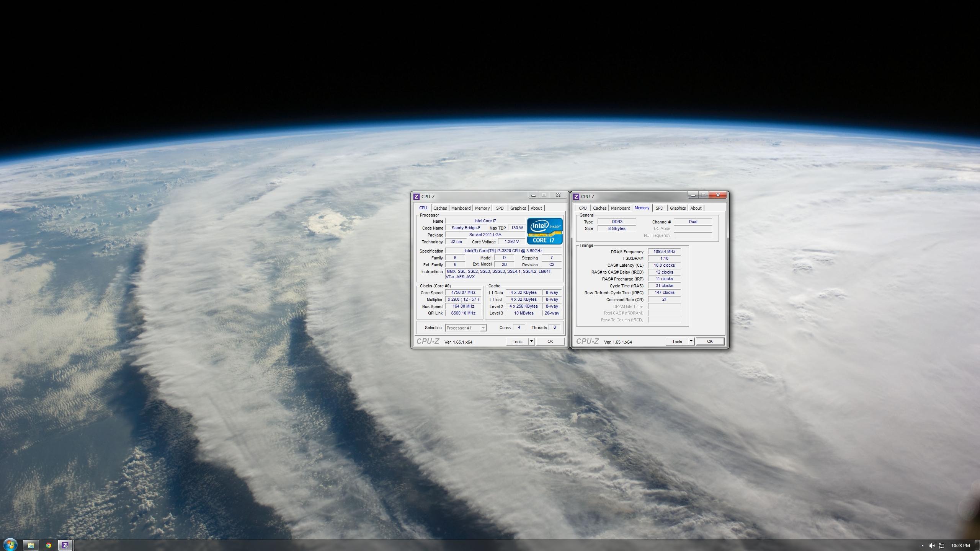Click the Intel Core i7 logo badge
Screen dimensions: 980x551
click(545, 231)
